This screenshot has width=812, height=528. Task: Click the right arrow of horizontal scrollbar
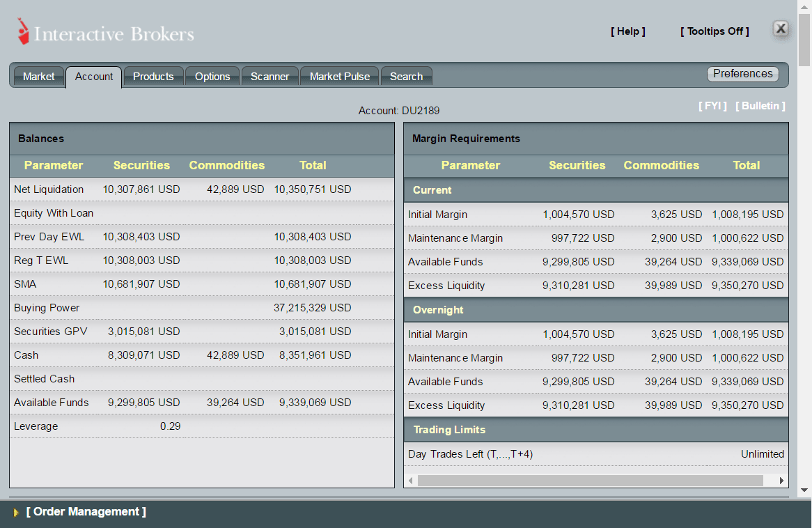pos(781,481)
